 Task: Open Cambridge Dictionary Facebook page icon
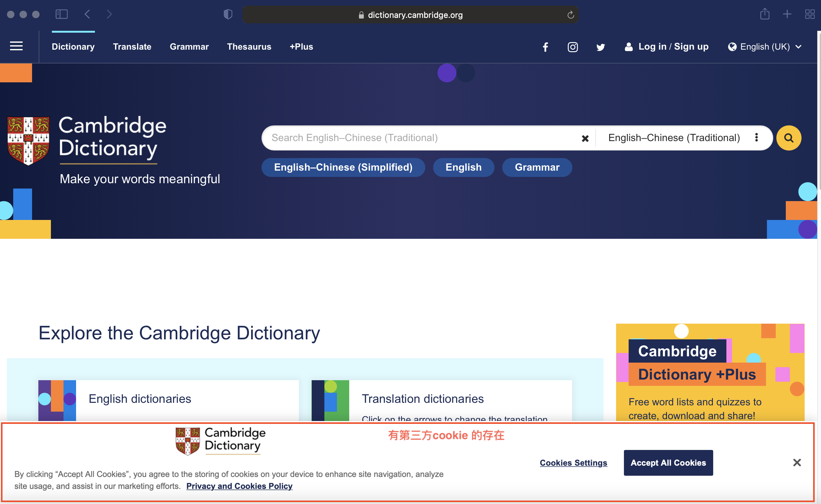click(x=545, y=47)
